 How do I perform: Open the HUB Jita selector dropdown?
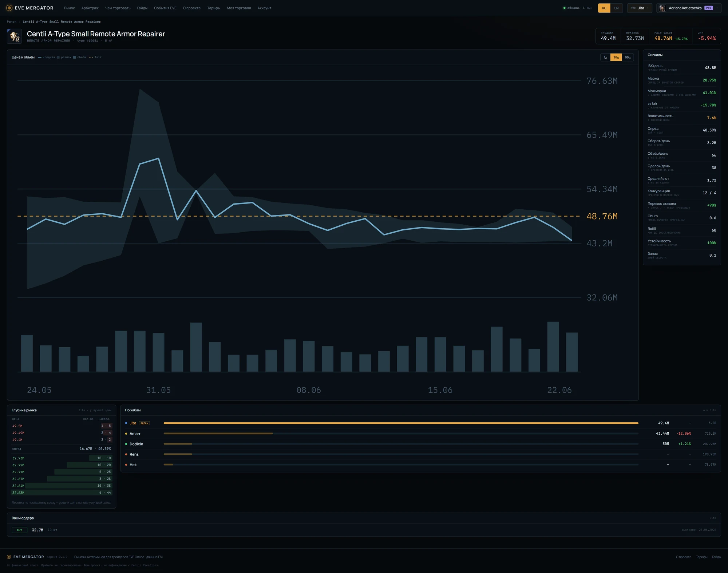click(640, 8)
